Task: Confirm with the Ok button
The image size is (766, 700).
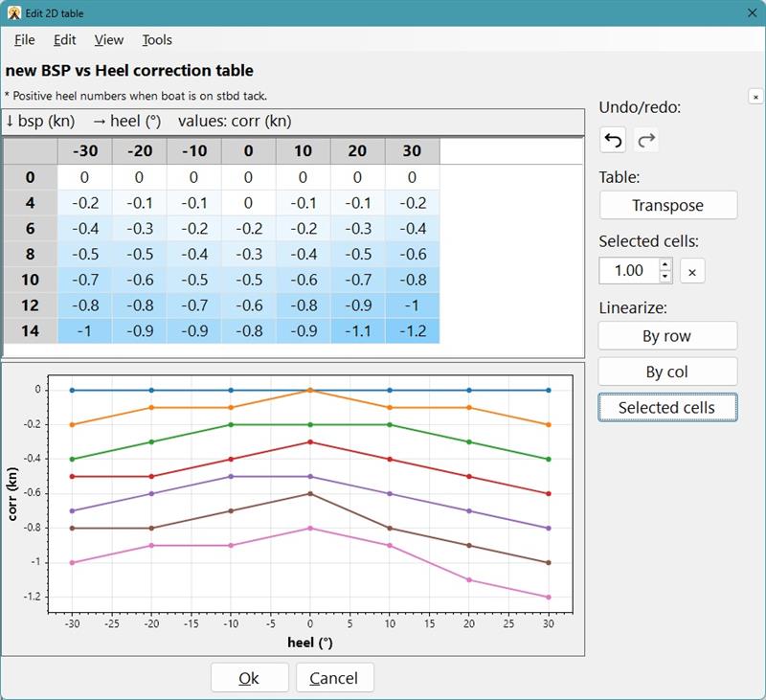Action: [x=250, y=678]
